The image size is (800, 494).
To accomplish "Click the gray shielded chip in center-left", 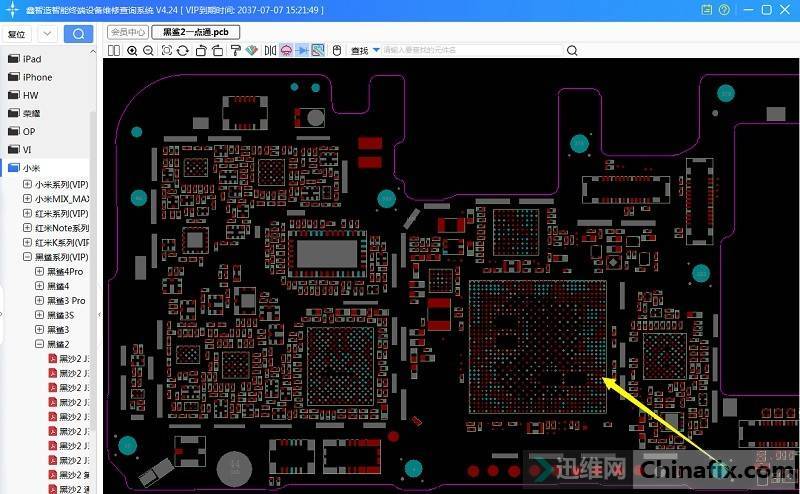I will 327,254.
